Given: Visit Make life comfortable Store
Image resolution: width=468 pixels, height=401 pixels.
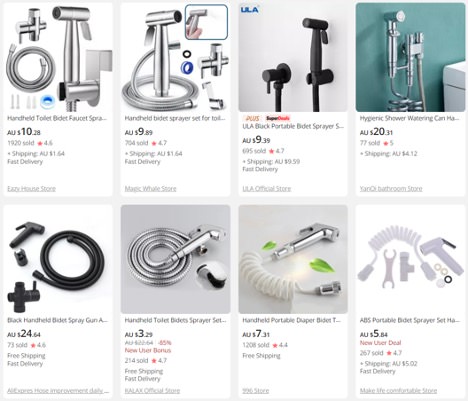Looking at the screenshot, I should tap(398, 391).
